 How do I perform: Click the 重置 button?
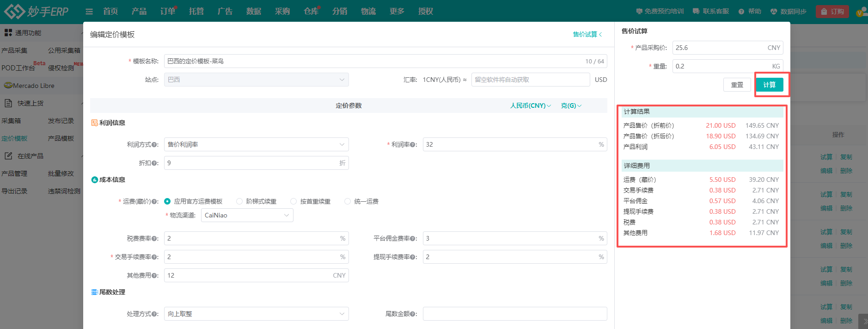[x=737, y=85]
